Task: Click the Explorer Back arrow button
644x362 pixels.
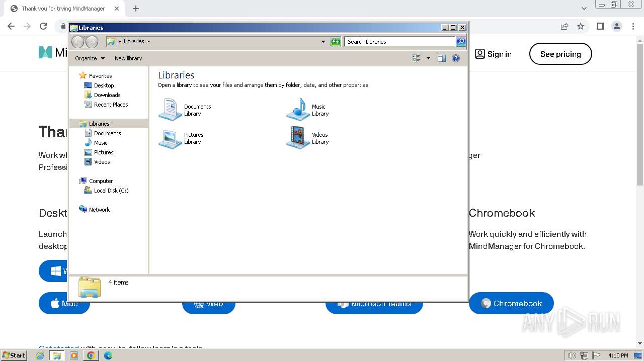Action: (77, 42)
